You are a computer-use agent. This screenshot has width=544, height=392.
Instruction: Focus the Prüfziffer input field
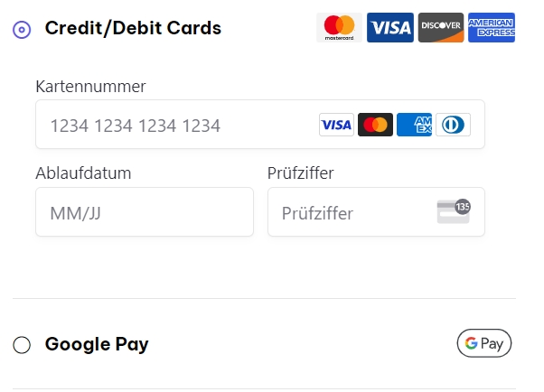click(x=376, y=212)
